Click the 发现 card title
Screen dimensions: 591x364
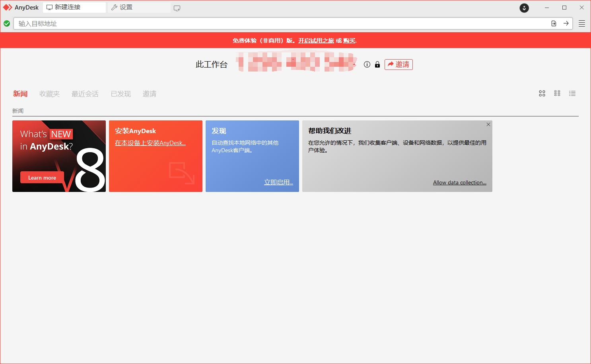coord(219,131)
